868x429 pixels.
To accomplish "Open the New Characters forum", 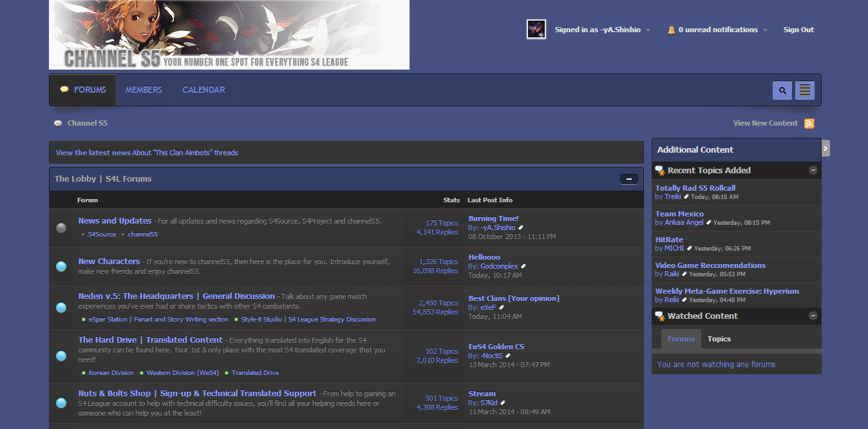I will [109, 261].
